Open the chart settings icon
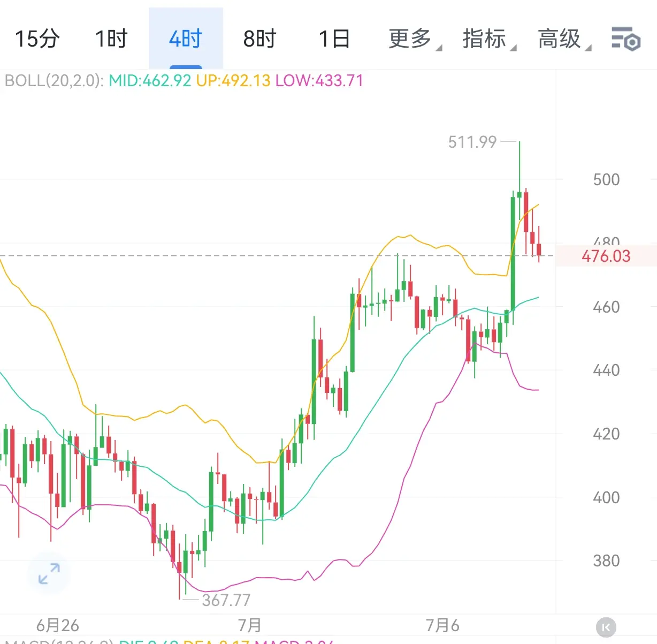 [625, 39]
